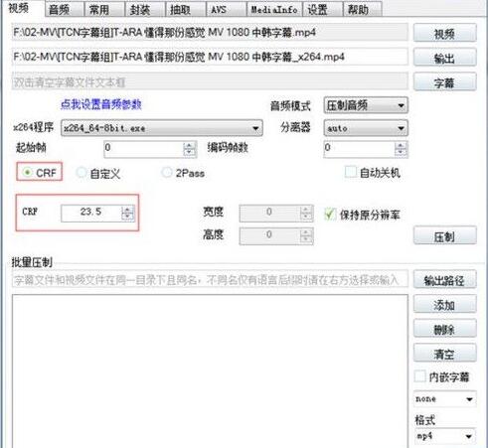Open the 设置 tab
488x448 pixels.
(x=323, y=9)
